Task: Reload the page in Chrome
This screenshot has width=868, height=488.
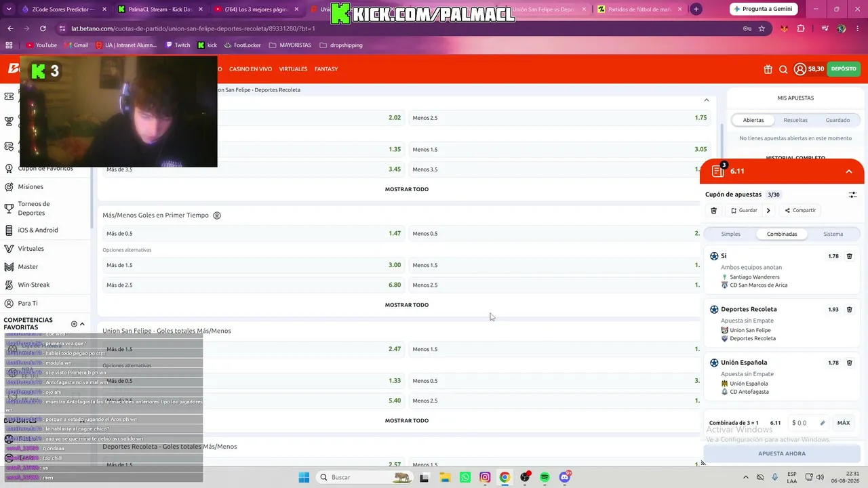Action: (43, 28)
